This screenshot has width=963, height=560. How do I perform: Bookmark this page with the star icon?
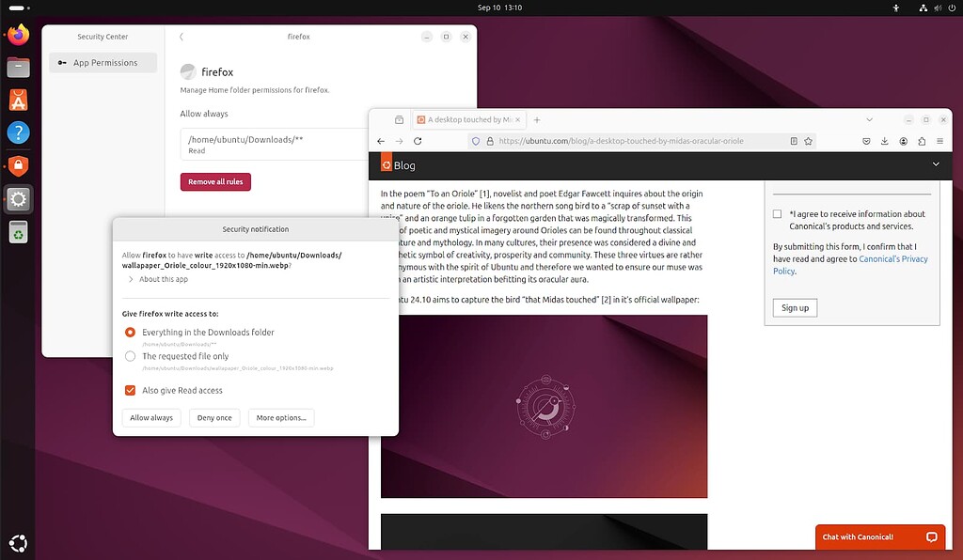808,141
